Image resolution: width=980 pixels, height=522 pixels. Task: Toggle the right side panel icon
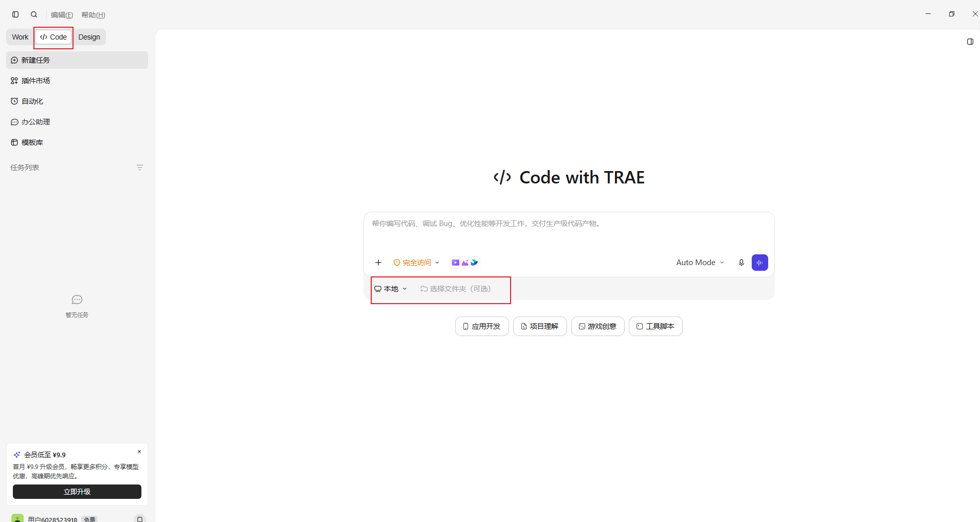pos(970,42)
